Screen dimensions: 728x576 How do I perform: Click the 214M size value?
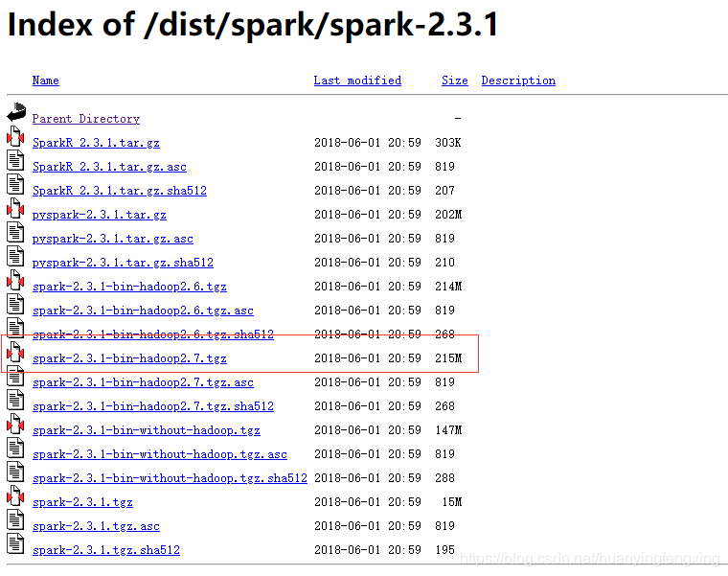(448, 287)
